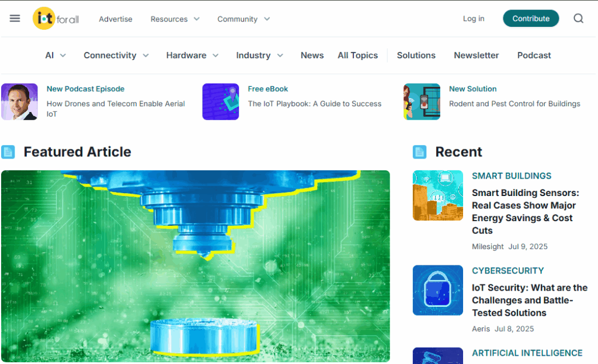Screen dimensions: 598x364
Task: Open the All Topics menu item
Action: [x=358, y=55]
